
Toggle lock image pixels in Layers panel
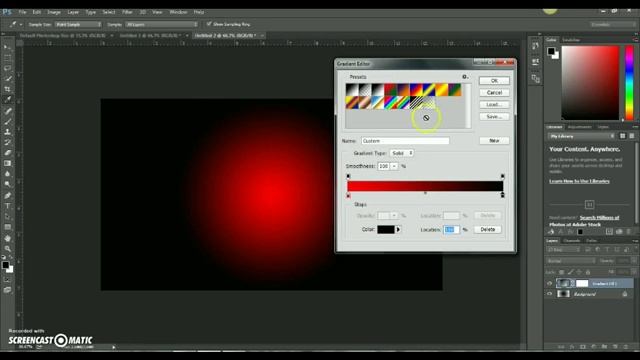pyautogui.click(x=571, y=272)
